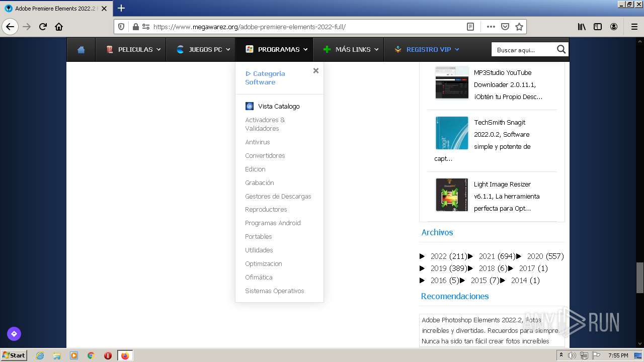
Task: Save page to Pocket icon
Action: point(505,27)
